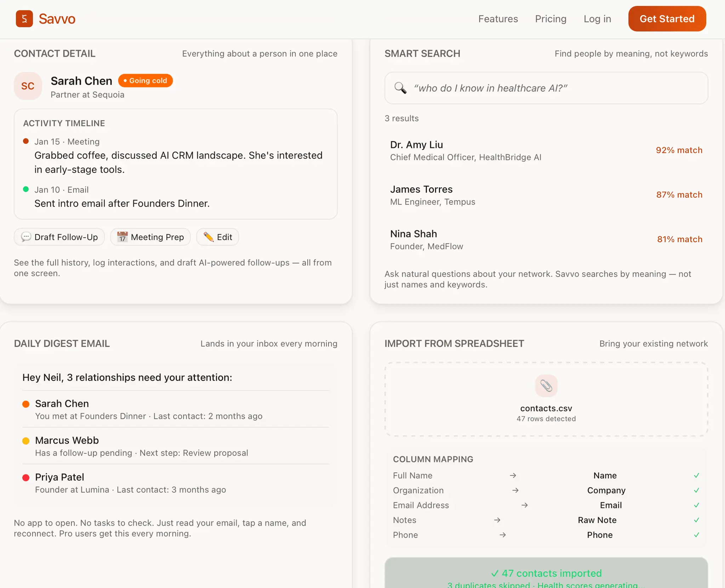Viewport: 725px width, 588px height.
Task: Click the Hey Neil digest heading
Action: [127, 377]
